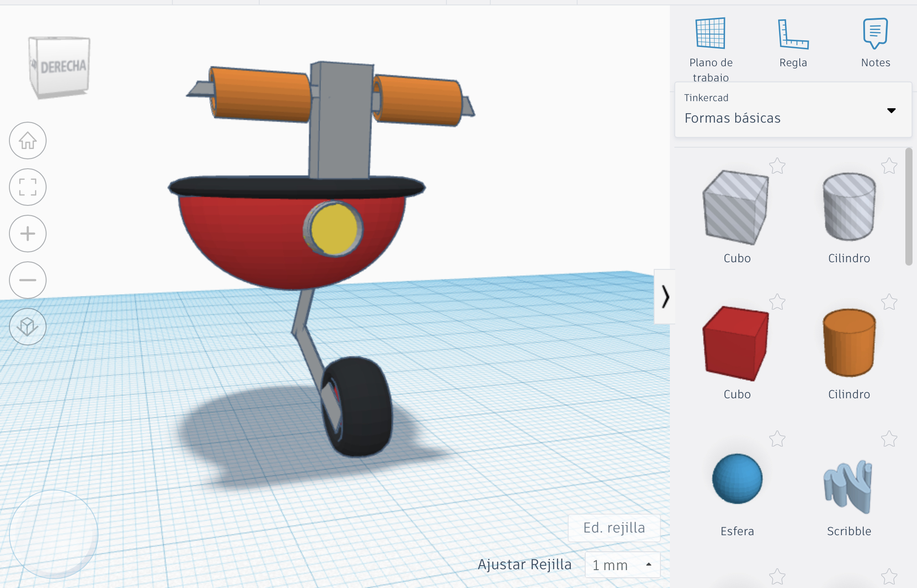The width and height of the screenshot is (917, 588).
Task: Favorite the Esfera shape
Action: tap(778, 439)
